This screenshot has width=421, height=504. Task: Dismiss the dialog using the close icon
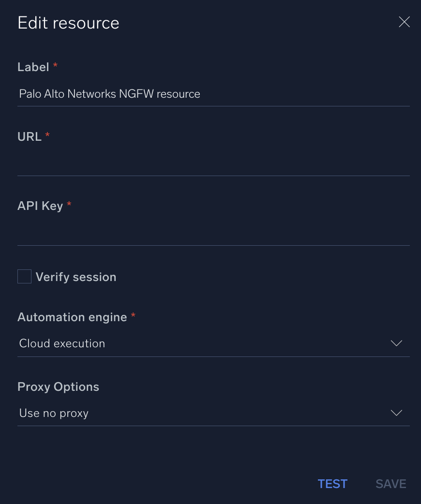[x=404, y=22]
